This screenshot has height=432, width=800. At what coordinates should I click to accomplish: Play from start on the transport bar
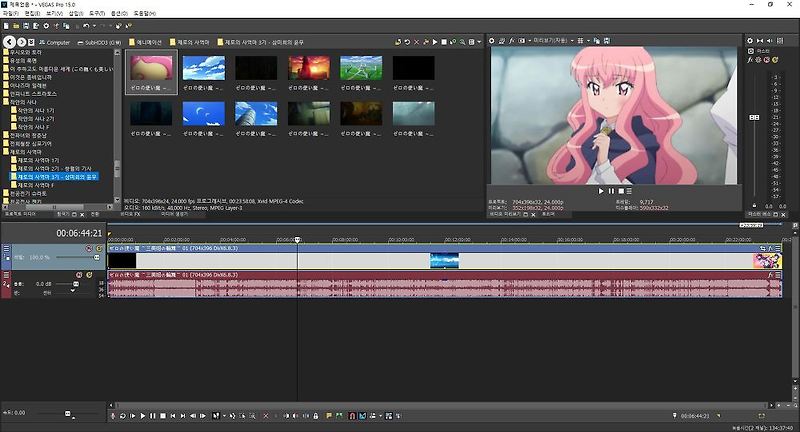133,416
